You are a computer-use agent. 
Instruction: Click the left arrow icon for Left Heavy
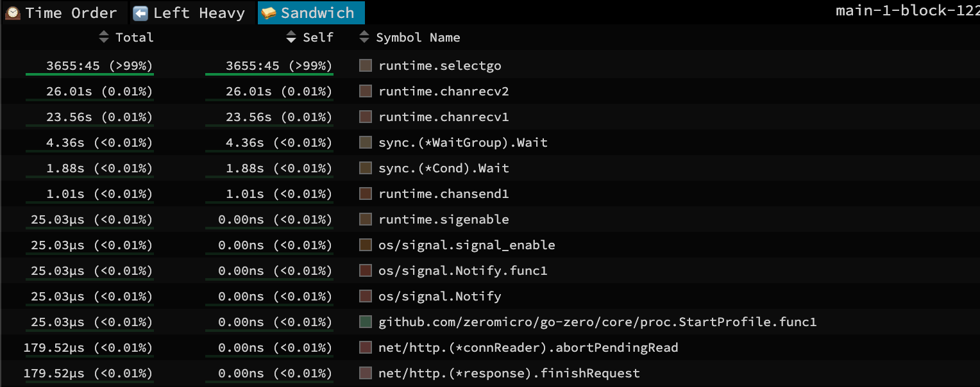click(x=140, y=13)
